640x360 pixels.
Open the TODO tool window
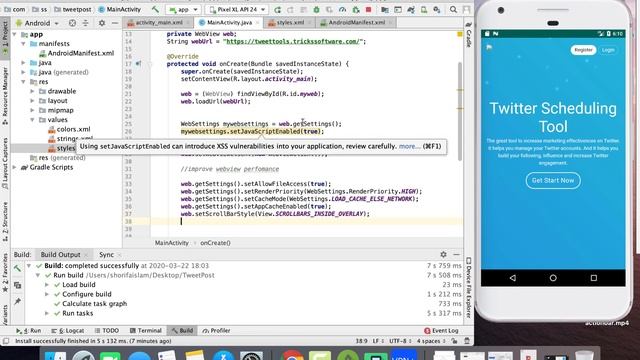point(107,331)
